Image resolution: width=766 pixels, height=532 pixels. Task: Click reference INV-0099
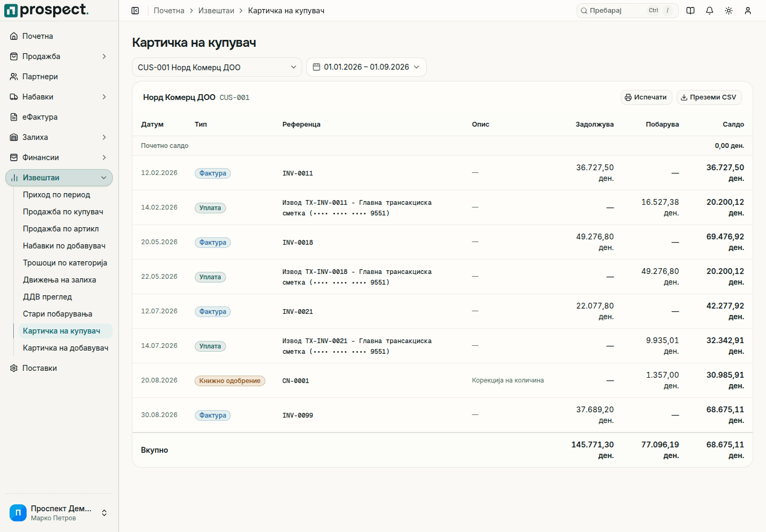(x=298, y=415)
